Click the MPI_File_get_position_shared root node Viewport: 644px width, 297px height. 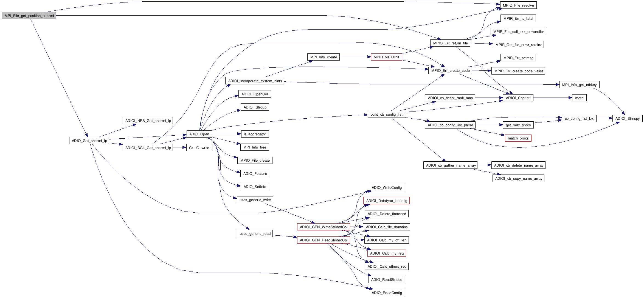tap(29, 16)
